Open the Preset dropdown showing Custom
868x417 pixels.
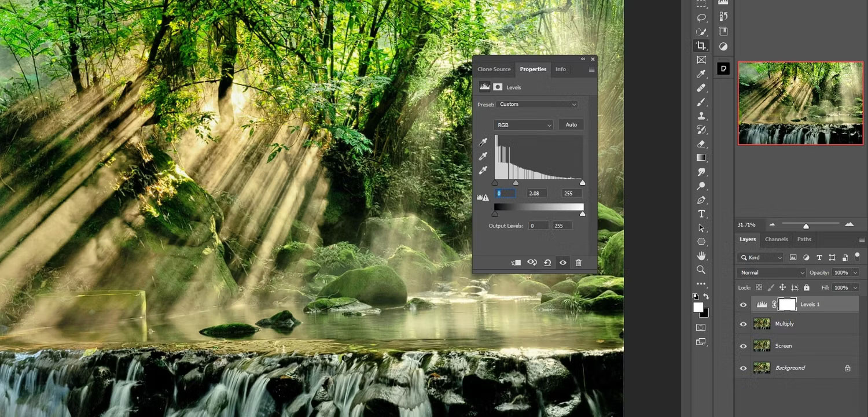point(538,105)
